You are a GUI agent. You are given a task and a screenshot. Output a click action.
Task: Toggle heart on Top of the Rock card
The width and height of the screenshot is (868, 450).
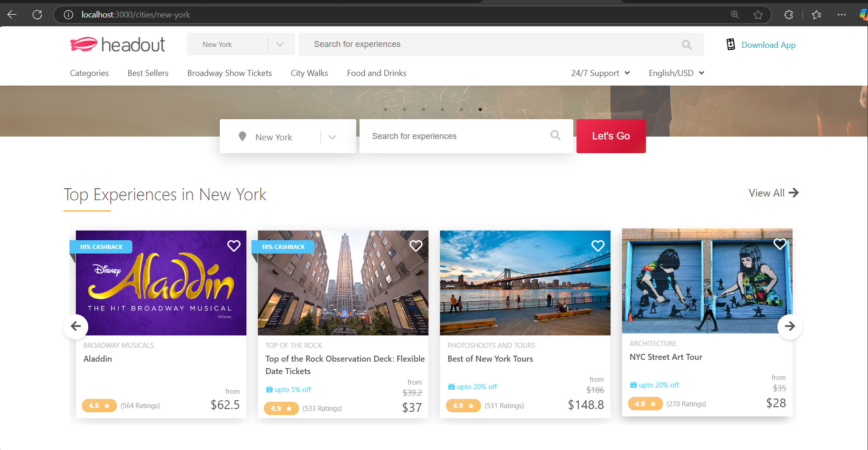pos(416,246)
